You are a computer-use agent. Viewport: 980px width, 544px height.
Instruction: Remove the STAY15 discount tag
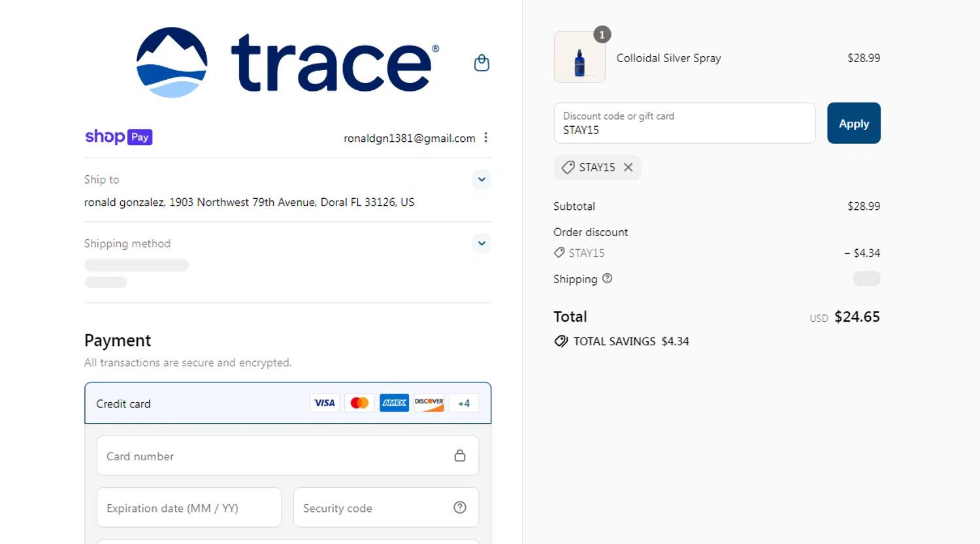pyautogui.click(x=628, y=167)
